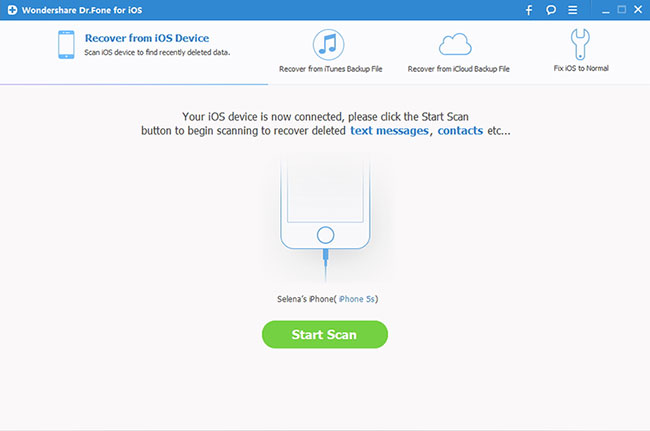The image size is (650, 431).
Task: Click the iCloud cloud icon
Action: tap(455, 45)
